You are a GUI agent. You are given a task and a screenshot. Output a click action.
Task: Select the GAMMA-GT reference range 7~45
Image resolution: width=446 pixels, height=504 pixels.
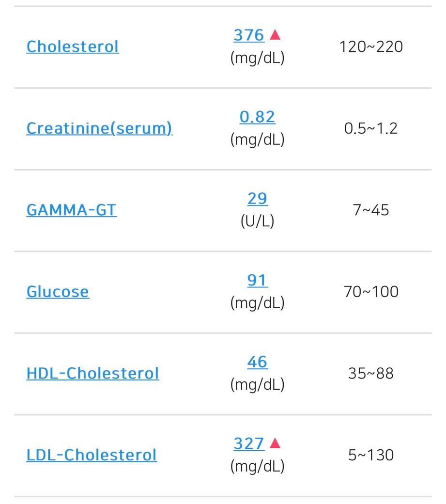click(x=371, y=210)
